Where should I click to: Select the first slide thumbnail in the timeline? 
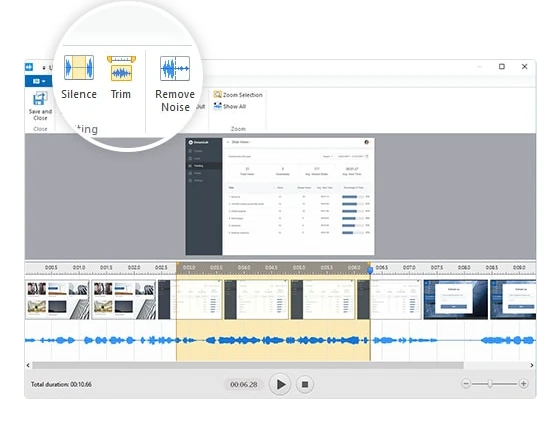57,300
